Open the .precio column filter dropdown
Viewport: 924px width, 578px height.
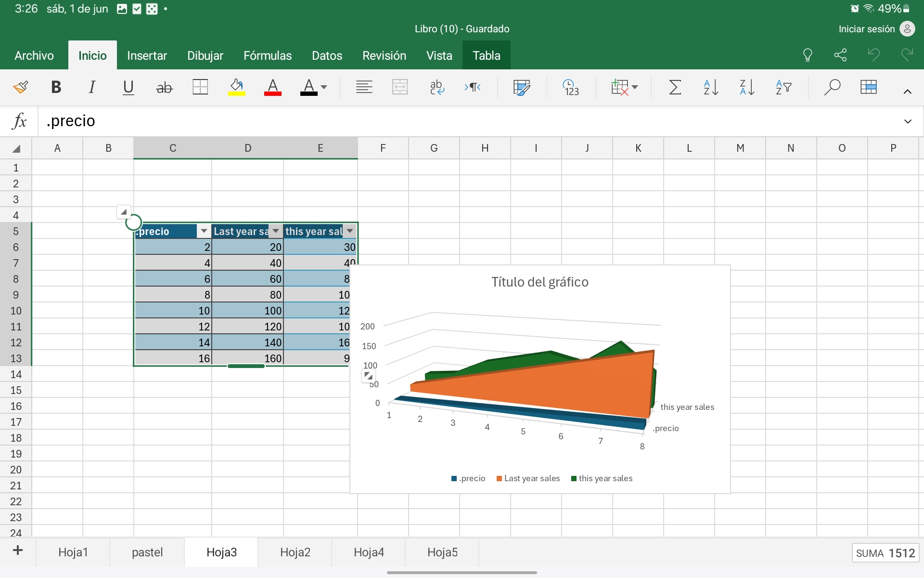coord(204,231)
